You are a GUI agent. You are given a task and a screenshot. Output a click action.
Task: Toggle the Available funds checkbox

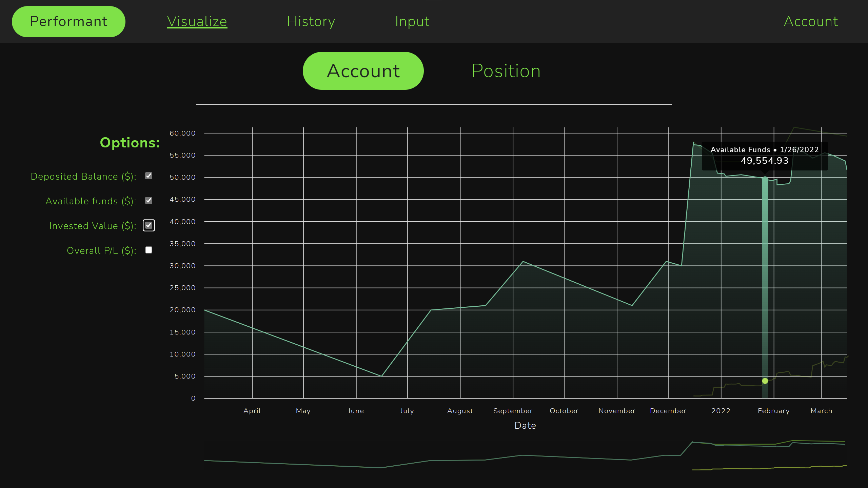click(x=149, y=201)
